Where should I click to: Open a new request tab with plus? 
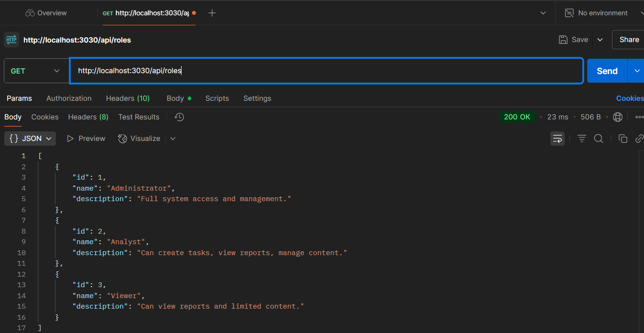212,13
